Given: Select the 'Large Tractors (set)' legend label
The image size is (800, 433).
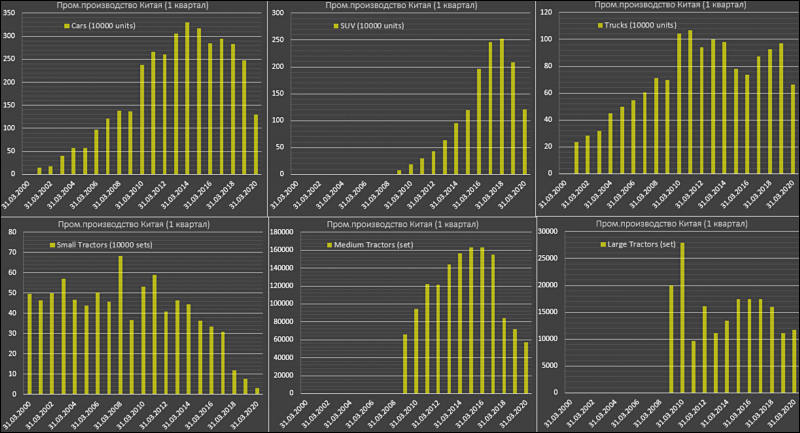Looking at the screenshot, I should coord(642,245).
